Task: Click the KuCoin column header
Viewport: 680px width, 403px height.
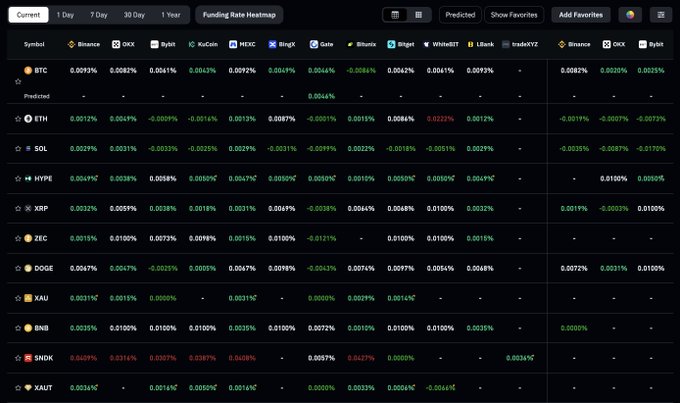Action: [203, 44]
